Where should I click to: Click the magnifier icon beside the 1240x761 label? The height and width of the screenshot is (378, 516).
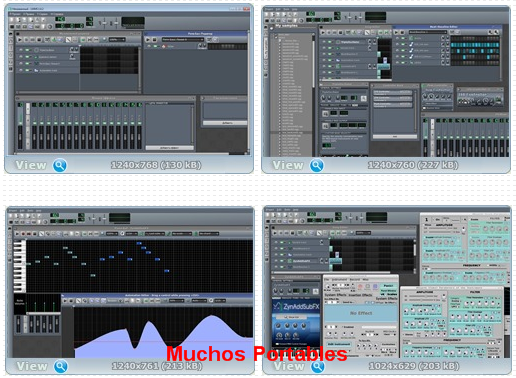[x=61, y=366]
